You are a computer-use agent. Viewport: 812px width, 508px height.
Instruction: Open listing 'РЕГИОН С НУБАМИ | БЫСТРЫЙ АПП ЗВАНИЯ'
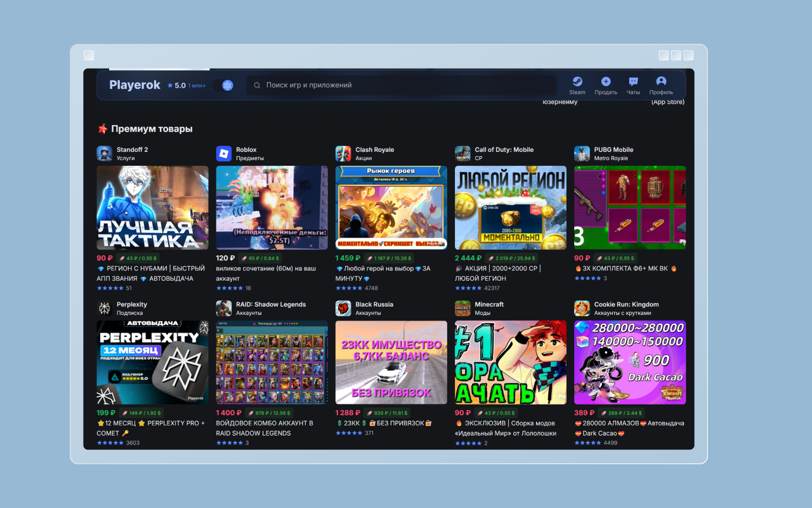click(x=151, y=274)
